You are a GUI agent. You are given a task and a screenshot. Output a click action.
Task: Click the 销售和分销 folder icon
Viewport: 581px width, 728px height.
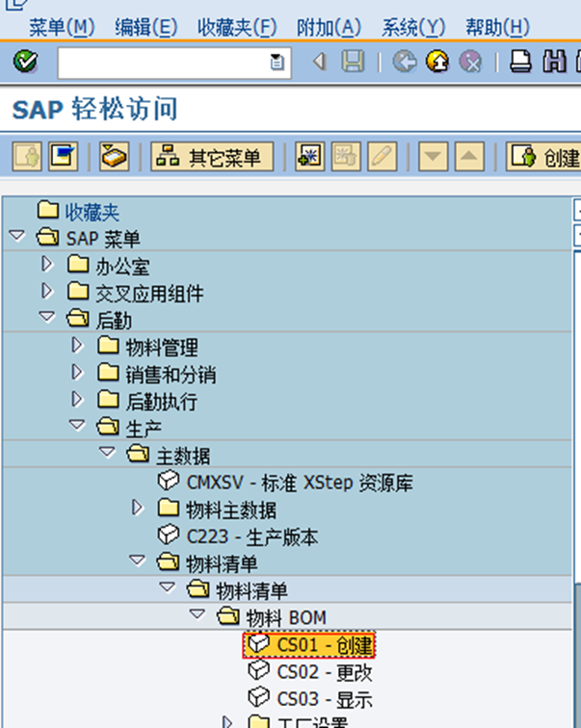click(x=108, y=373)
